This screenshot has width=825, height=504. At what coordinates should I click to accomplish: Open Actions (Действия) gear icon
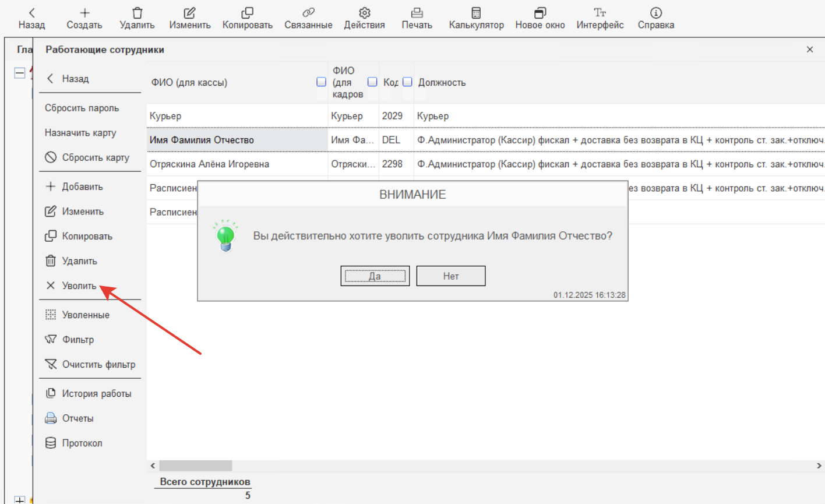(364, 13)
